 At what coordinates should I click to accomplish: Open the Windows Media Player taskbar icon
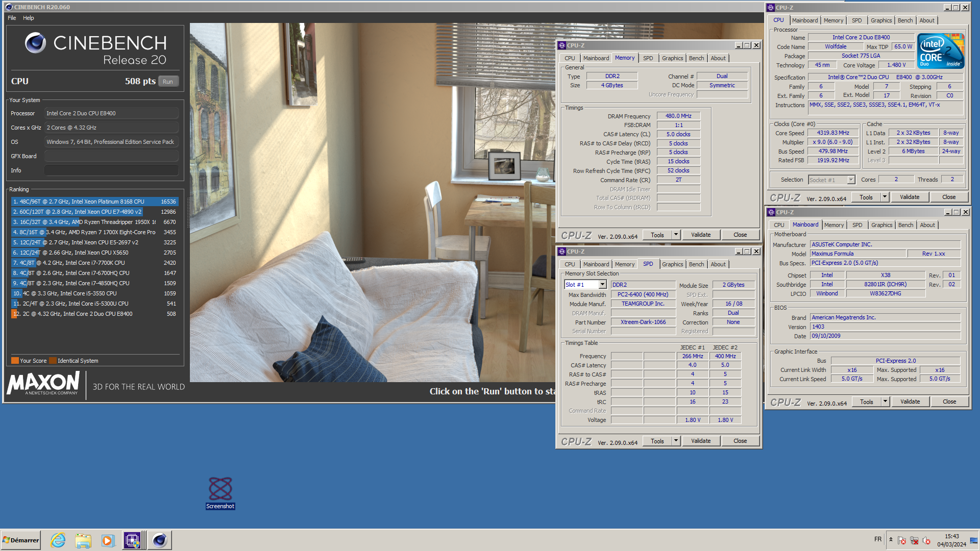tap(108, 540)
